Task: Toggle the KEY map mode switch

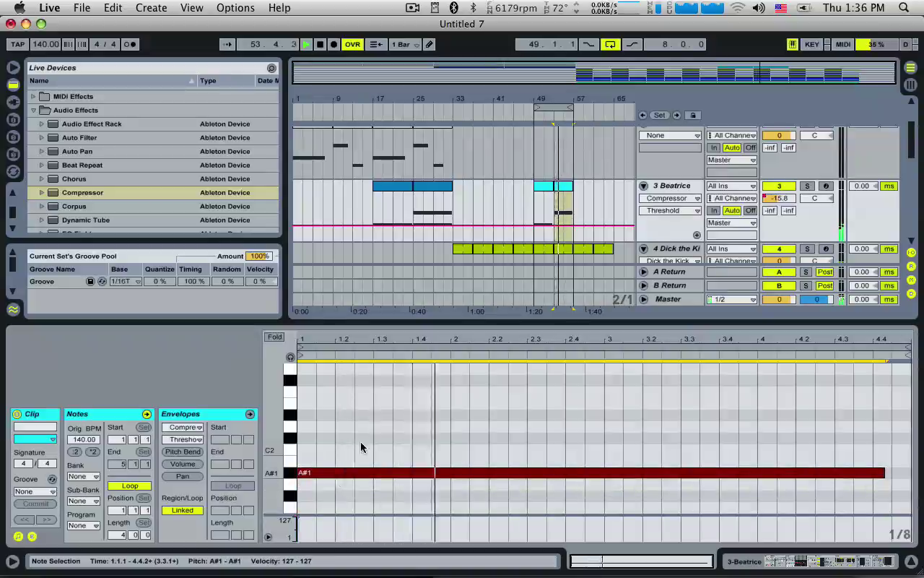Action: tap(812, 44)
